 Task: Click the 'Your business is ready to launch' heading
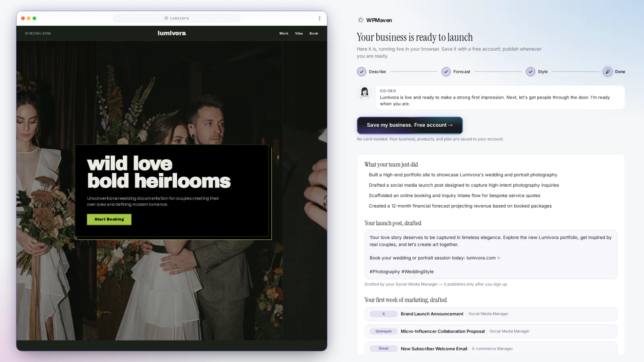415,37
